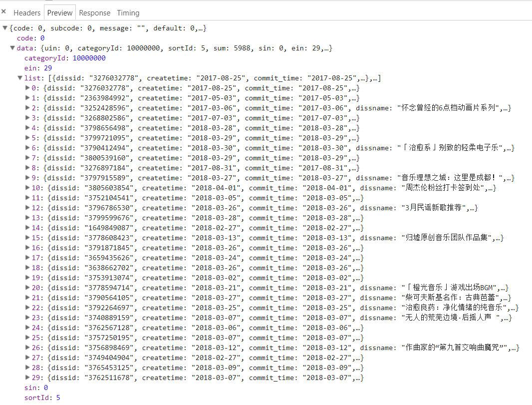Screen dimensions: 532x405
Task: Expand list item 24 with dissid 3762567128
Action: click(27, 328)
